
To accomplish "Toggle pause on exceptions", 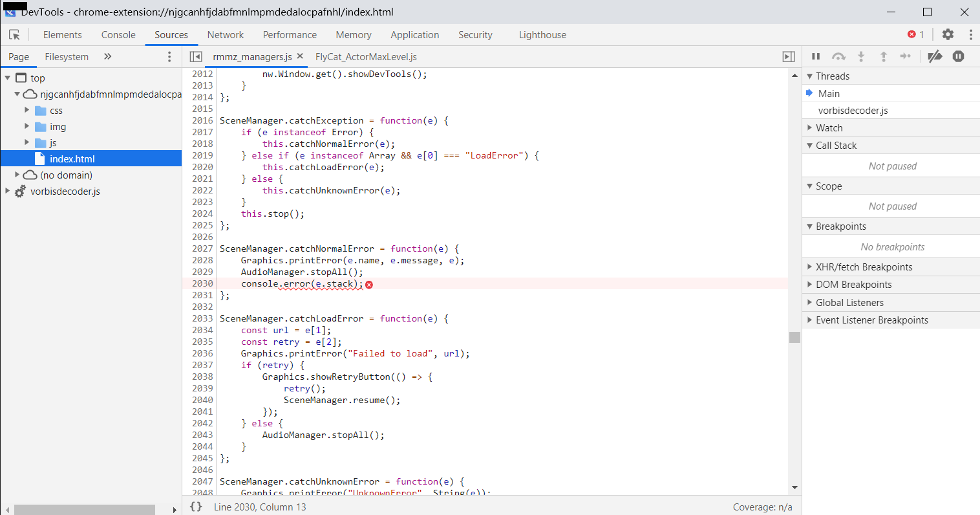I will (958, 57).
